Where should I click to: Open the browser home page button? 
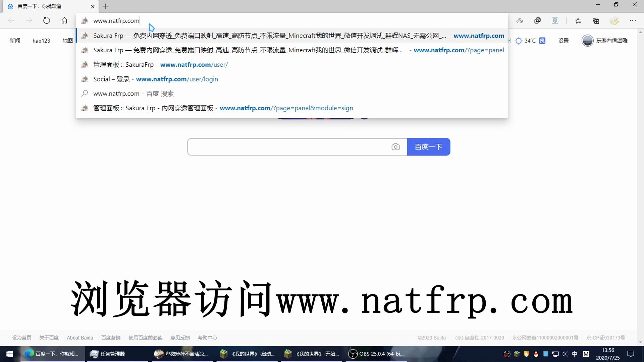64,20
